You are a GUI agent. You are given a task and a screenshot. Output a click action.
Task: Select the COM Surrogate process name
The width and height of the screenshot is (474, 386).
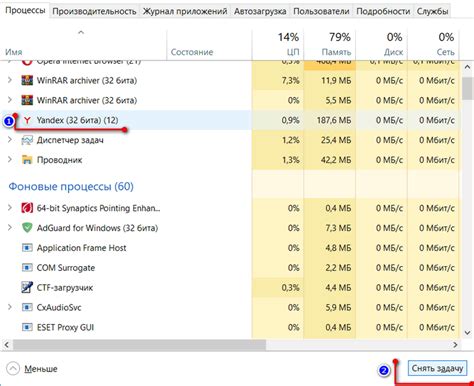66,268
